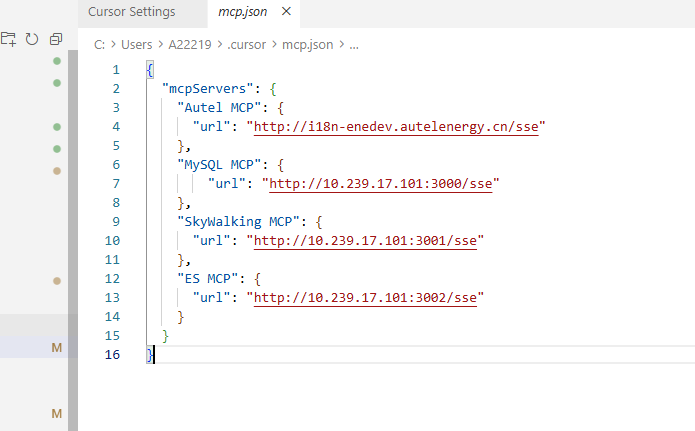
Task: Follow the i18n-enedev.autelenergy.cn/sse URL link
Action: 396,127
